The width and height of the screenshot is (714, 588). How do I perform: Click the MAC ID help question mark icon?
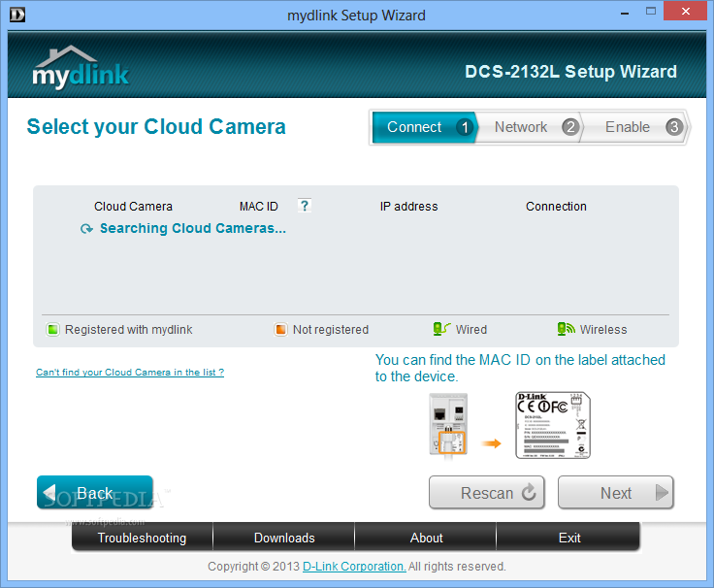click(305, 206)
